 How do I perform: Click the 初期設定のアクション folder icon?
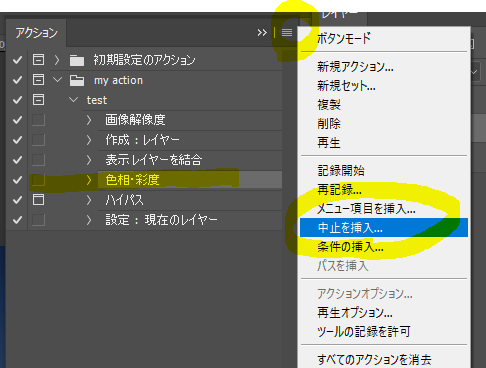click(x=77, y=60)
